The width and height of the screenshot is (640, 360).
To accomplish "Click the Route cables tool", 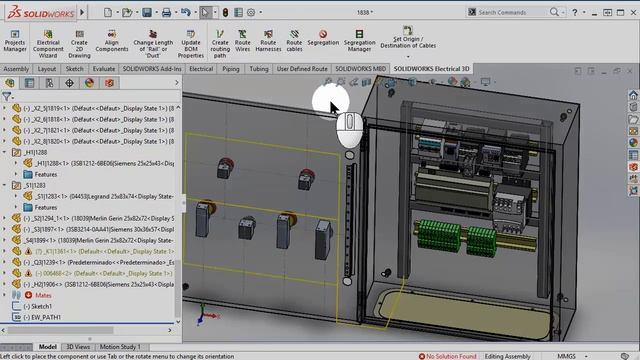I will (294, 41).
